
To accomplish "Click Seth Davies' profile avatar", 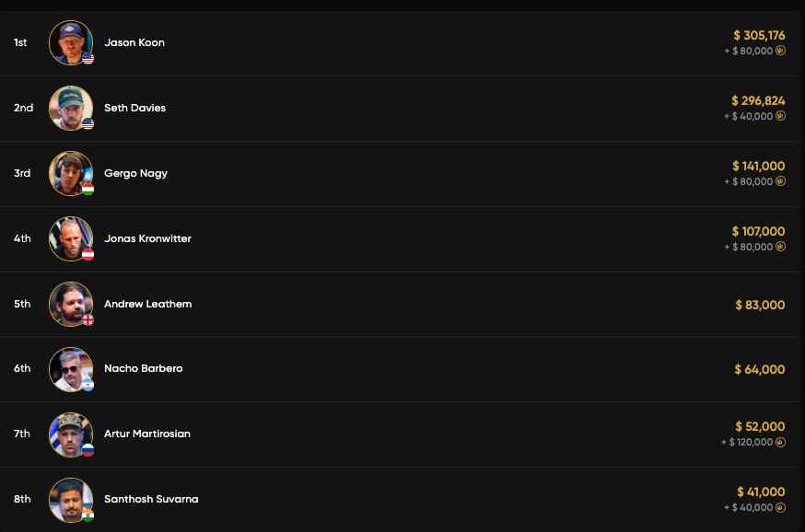I will 71,108.
